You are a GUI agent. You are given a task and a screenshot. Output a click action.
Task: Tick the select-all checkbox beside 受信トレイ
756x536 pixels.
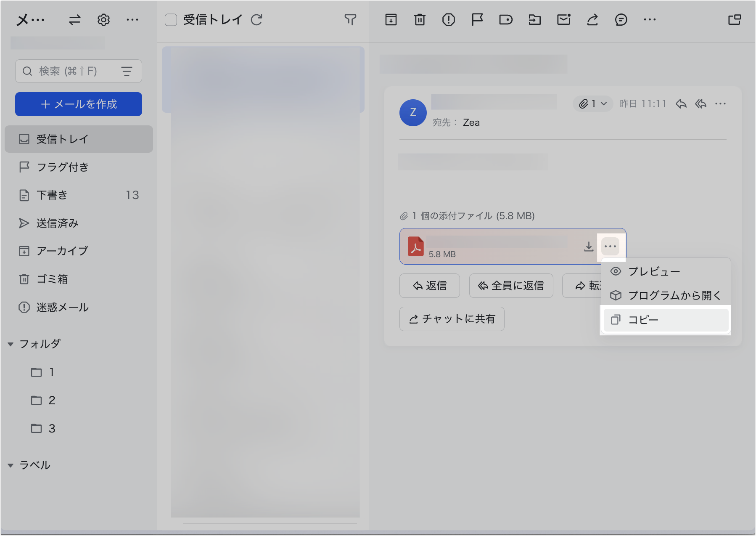click(171, 20)
